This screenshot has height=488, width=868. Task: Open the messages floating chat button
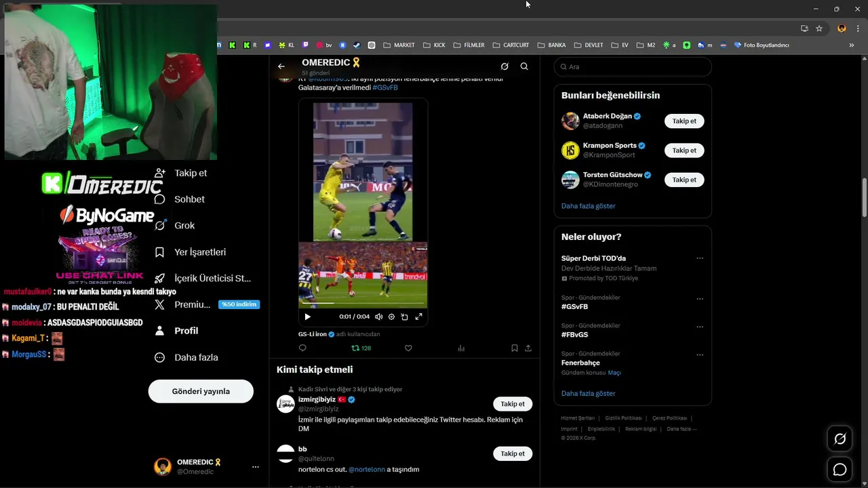click(x=840, y=470)
